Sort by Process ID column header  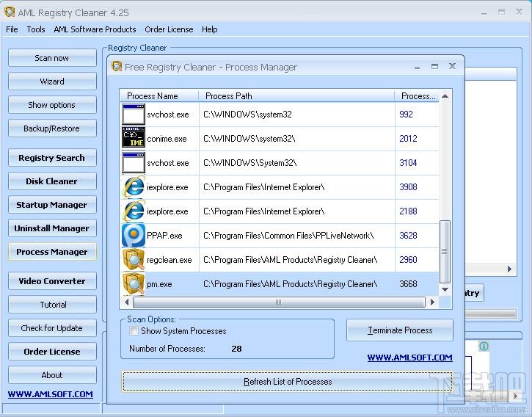coord(417,96)
